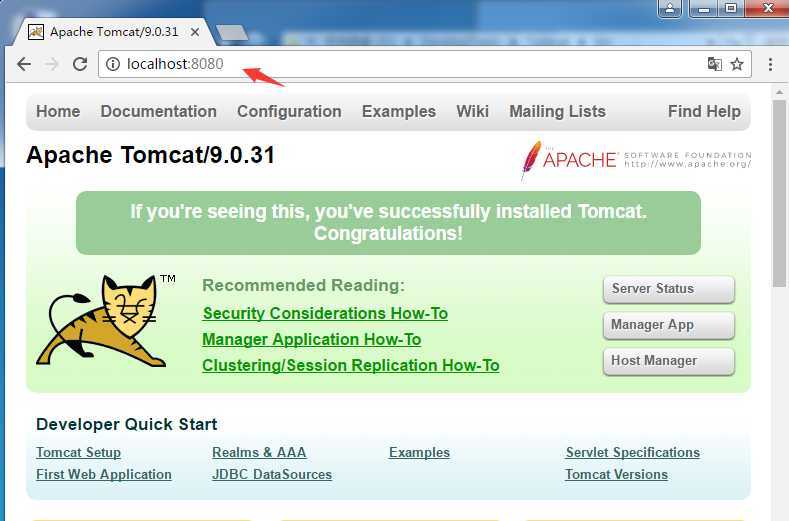
Task: Bookmark this page with the star icon
Action: tap(737, 64)
